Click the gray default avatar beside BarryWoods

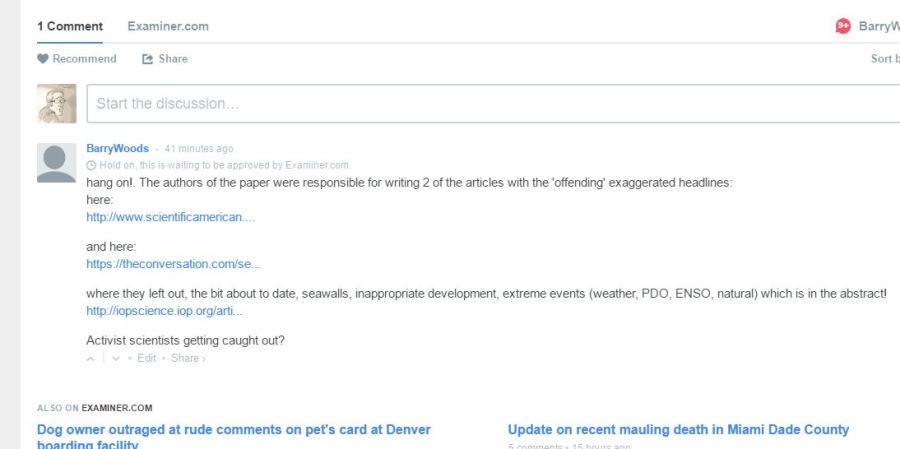click(x=56, y=163)
